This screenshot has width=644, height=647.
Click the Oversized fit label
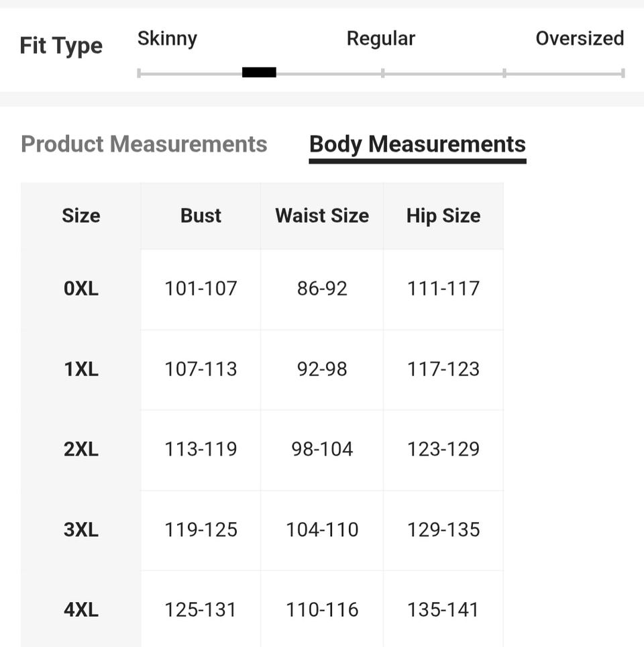(x=580, y=38)
